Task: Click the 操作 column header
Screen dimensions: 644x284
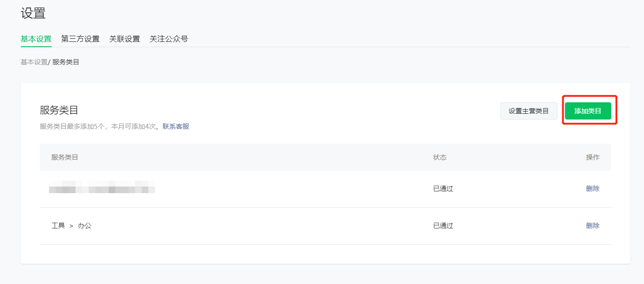Action: [x=592, y=157]
